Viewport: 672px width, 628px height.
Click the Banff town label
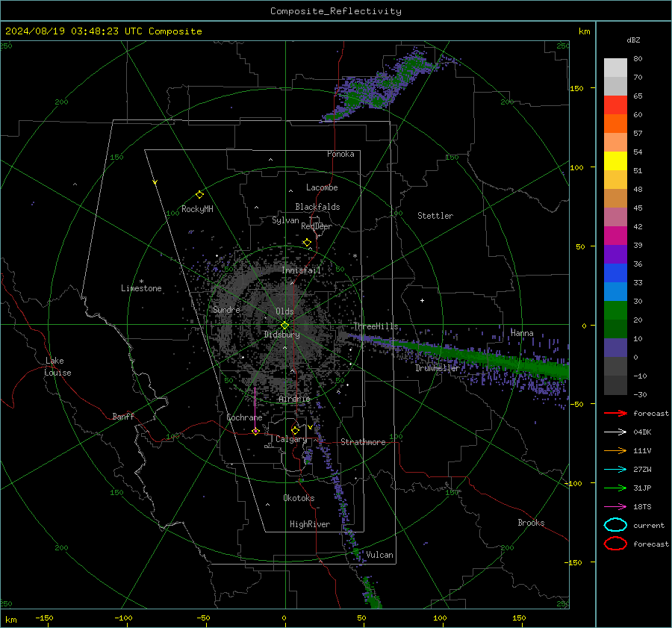(123, 417)
